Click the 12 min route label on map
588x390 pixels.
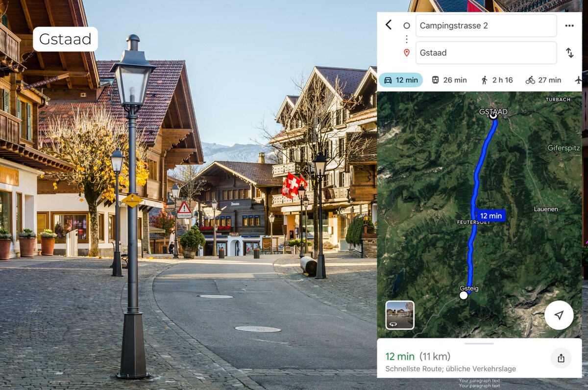tap(490, 215)
